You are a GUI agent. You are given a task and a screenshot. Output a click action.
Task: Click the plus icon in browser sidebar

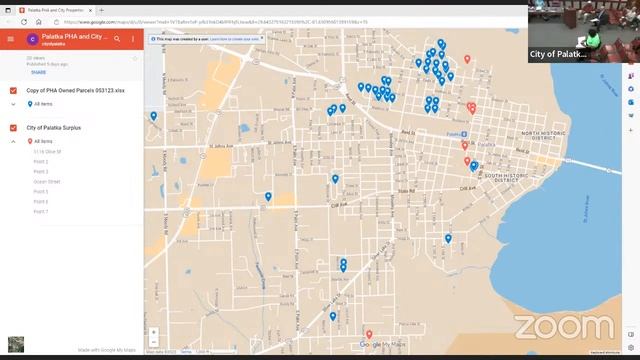631,130
